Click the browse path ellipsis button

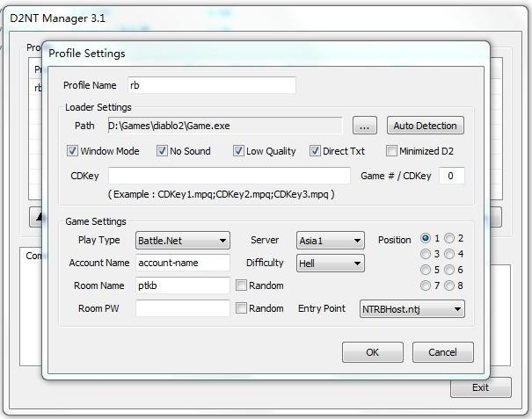(x=365, y=126)
